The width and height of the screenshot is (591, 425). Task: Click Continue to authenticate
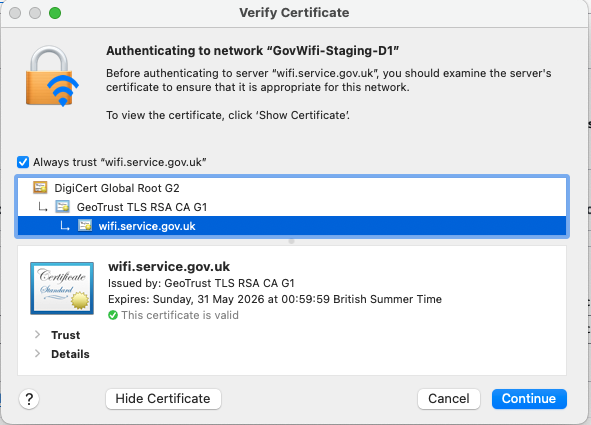(529, 399)
